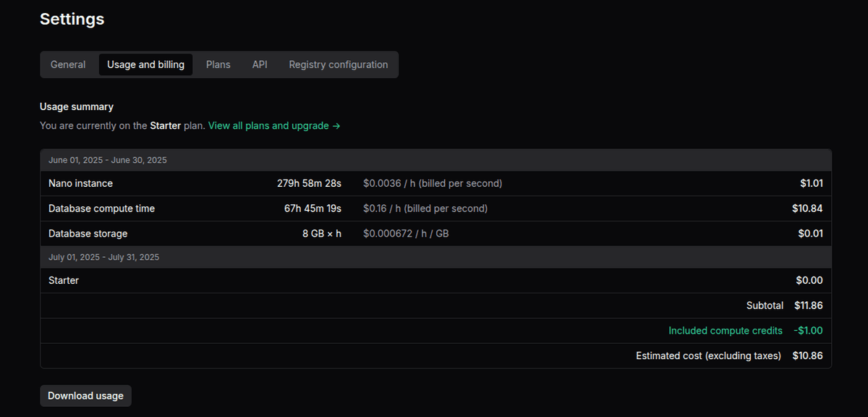Screen dimensions: 868x417
Task: Select the Usage and billing tab
Action: pos(145,64)
